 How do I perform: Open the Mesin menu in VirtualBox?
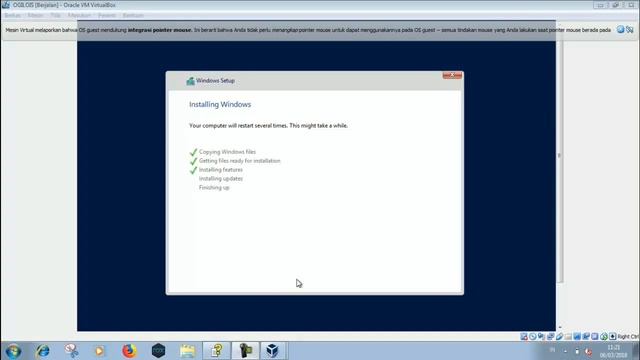(36, 16)
